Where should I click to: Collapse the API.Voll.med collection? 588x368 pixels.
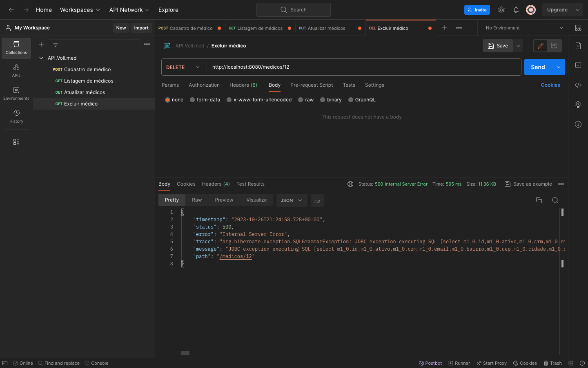coord(41,58)
